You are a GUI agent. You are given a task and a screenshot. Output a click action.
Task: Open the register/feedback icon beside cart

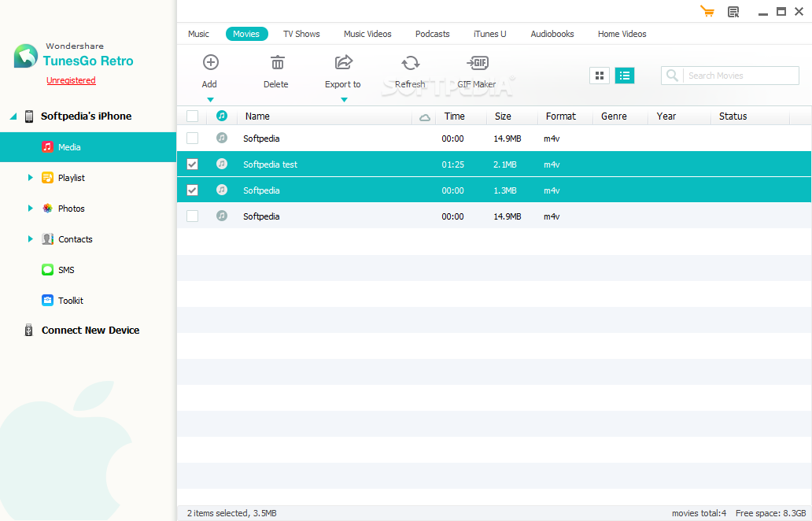(x=733, y=11)
